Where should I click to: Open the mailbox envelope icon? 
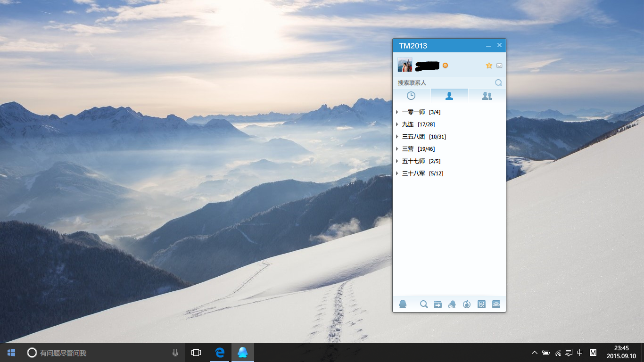coord(499,66)
